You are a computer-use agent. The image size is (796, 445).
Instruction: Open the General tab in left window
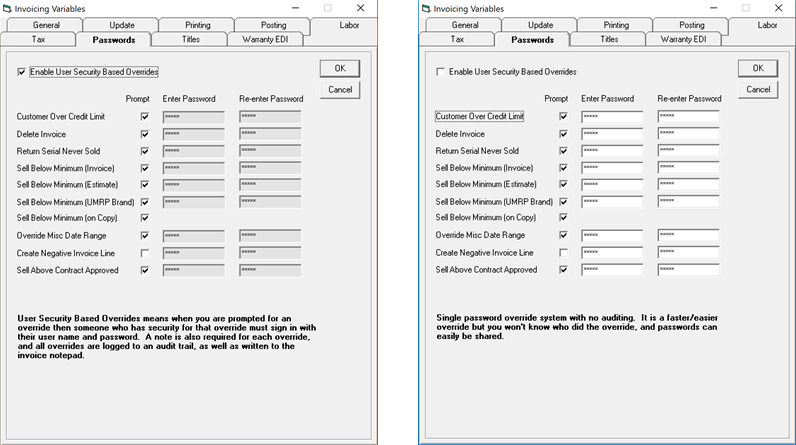[x=45, y=25]
